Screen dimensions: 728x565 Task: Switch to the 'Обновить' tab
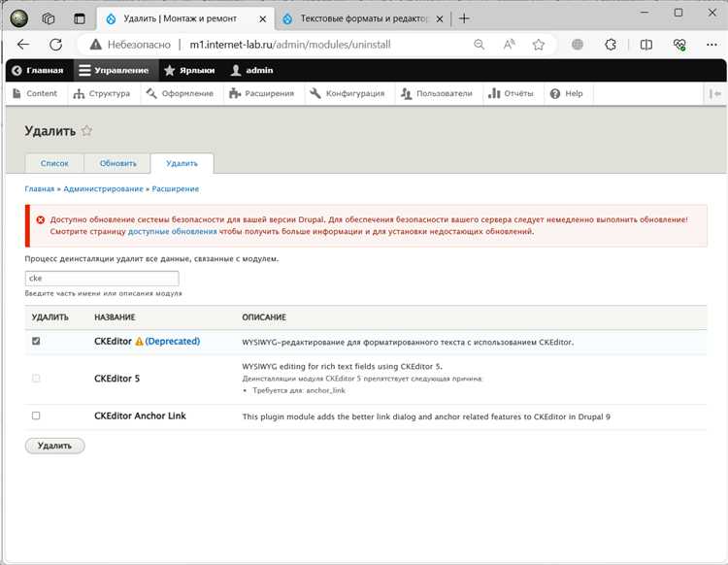117,163
